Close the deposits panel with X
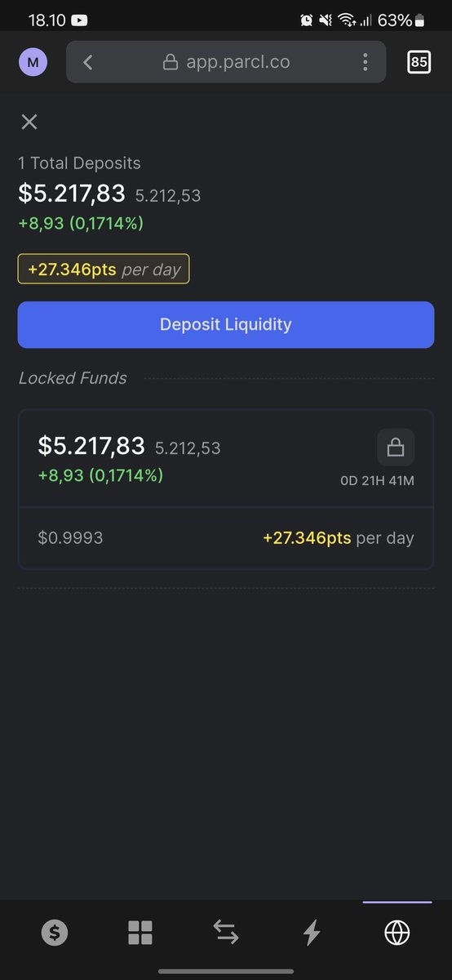The width and height of the screenshot is (452, 980). (29, 122)
